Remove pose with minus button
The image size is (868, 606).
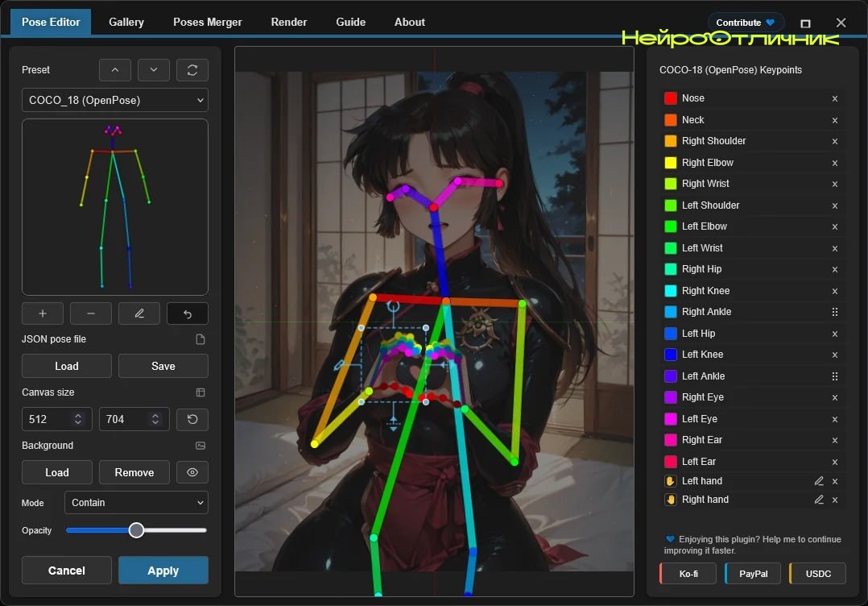[91, 313]
